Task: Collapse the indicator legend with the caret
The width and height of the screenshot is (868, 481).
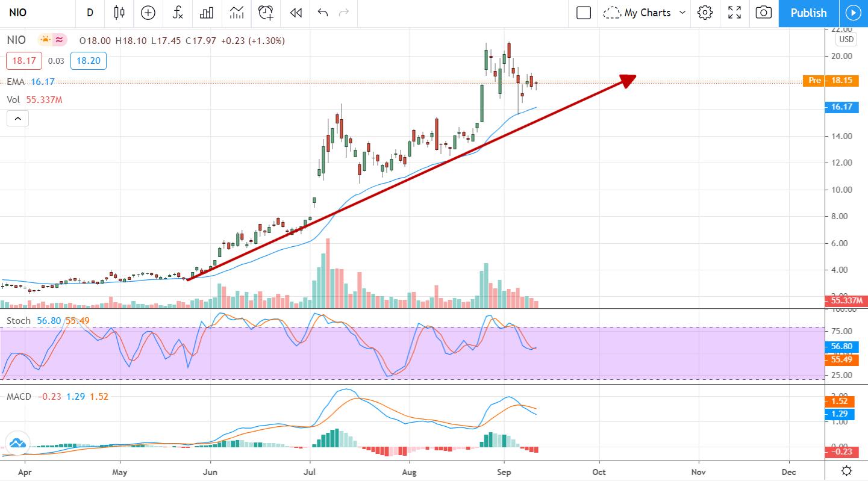Action: (17, 119)
